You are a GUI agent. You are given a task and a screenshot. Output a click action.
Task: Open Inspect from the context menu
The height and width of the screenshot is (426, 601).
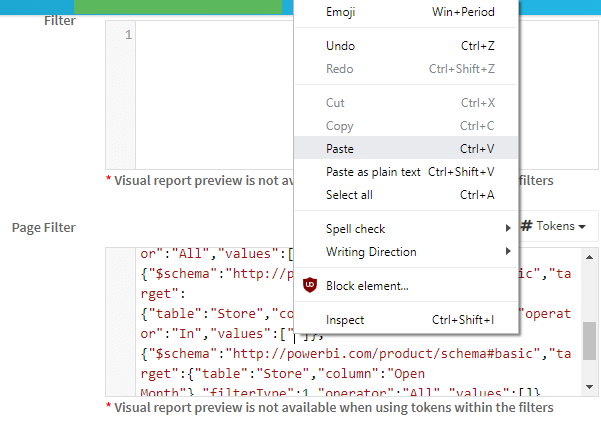coord(345,320)
